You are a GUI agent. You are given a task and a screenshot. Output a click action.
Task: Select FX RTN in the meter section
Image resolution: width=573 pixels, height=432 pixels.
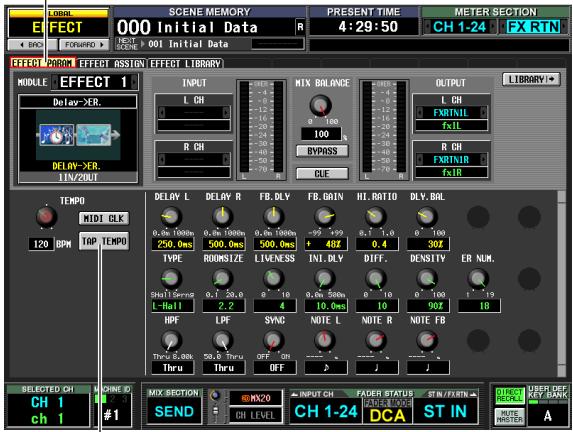point(534,27)
